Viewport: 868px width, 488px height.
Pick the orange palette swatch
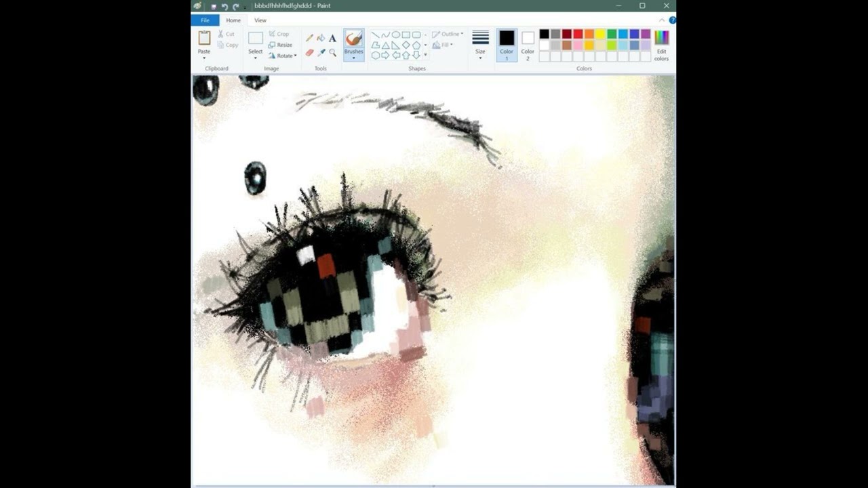[589, 34]
